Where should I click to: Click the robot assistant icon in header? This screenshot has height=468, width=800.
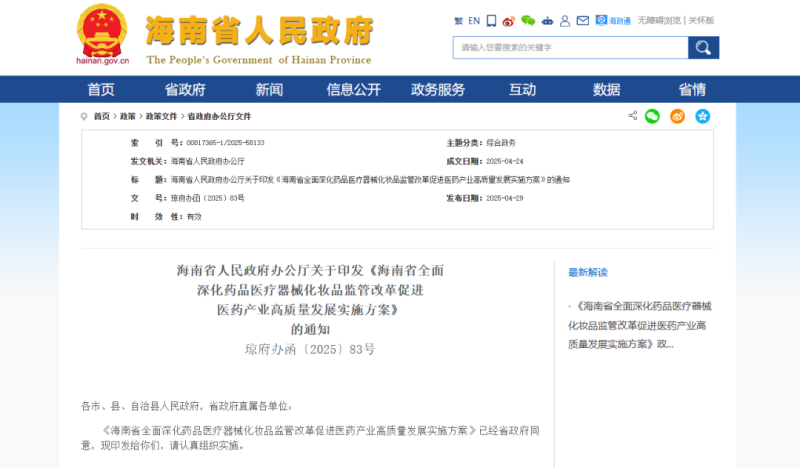(x=546, y=20)
